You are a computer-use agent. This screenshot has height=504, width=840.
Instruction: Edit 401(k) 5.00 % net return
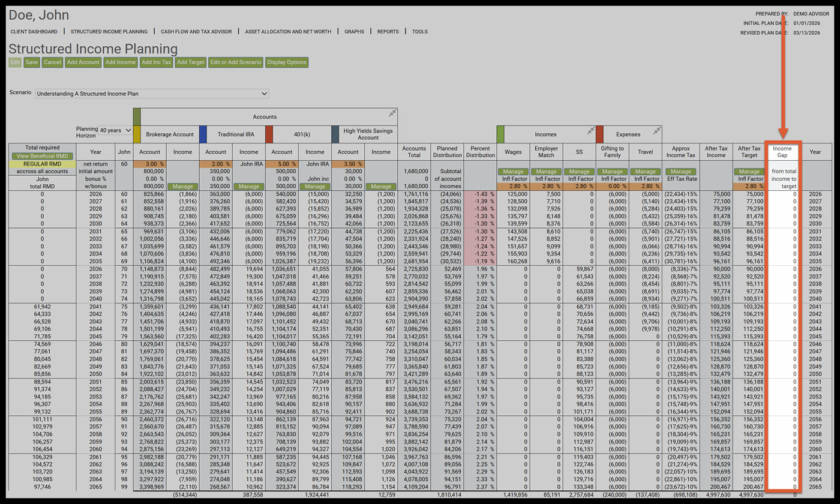click(282, 164)
